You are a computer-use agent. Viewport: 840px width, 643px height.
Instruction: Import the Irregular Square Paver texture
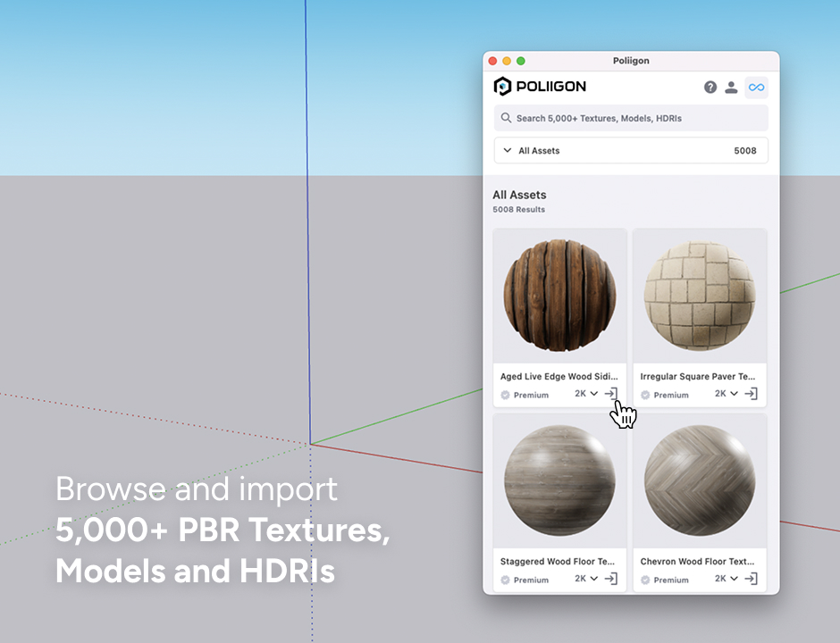752,394
